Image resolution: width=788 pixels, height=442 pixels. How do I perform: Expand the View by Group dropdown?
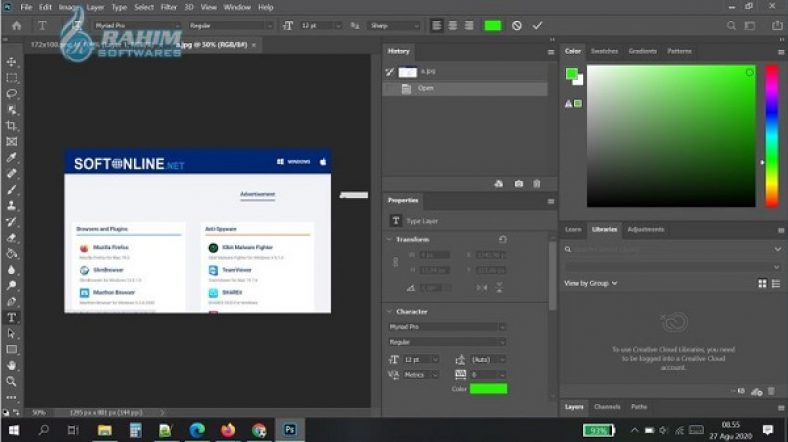[590, 283]
